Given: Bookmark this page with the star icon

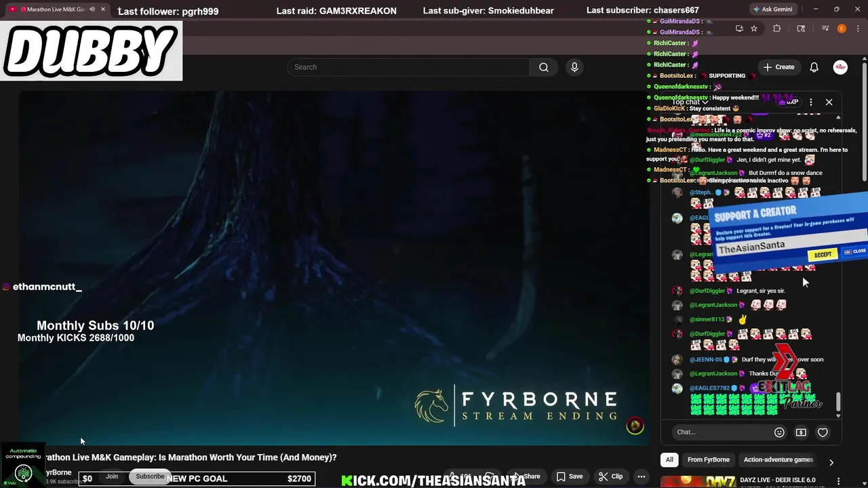Looking at the screenshot, I should click(754, 28).
